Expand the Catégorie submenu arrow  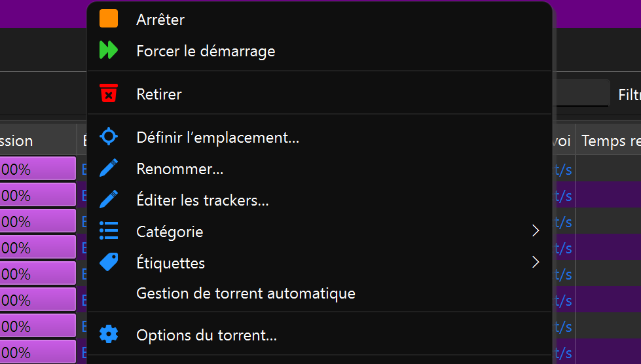tap(536, 231)
